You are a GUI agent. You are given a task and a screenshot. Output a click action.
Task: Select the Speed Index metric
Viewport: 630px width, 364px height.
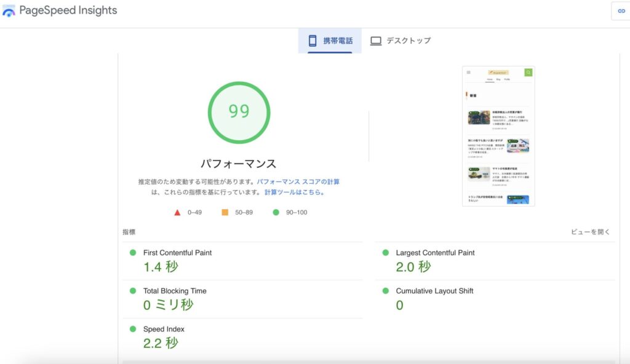pos(164,329)
